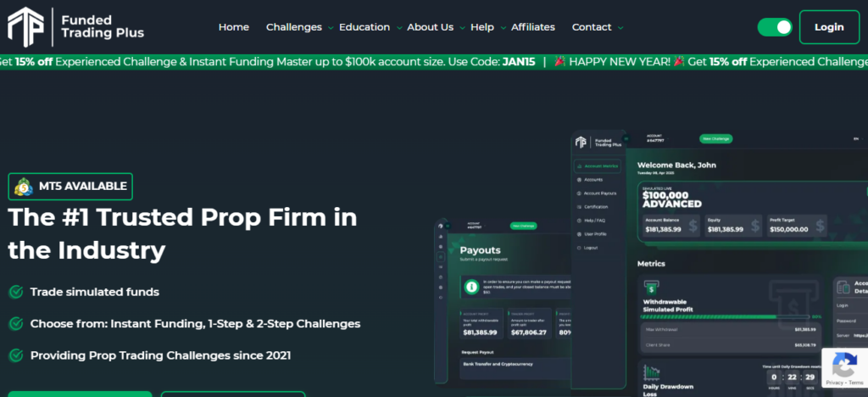Click the Daily Drawdown Loss chart icon
Viewport: 868px width, 397px height.
[651, 372]
